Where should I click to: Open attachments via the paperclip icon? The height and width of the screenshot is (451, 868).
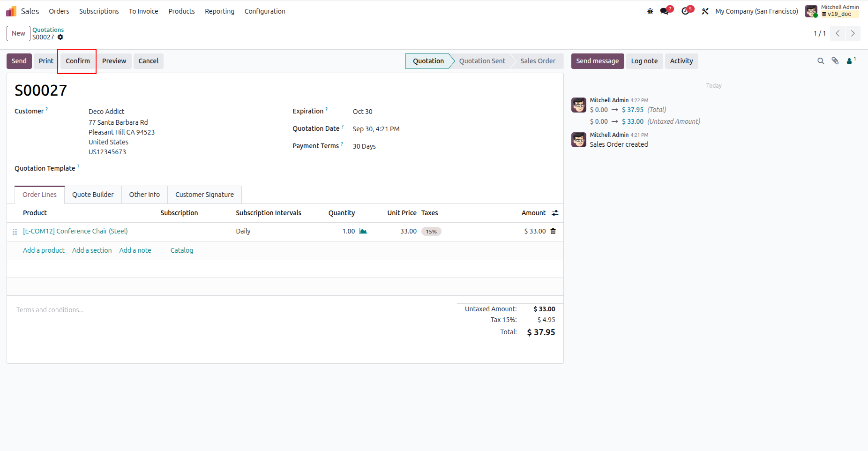point(835,61)
